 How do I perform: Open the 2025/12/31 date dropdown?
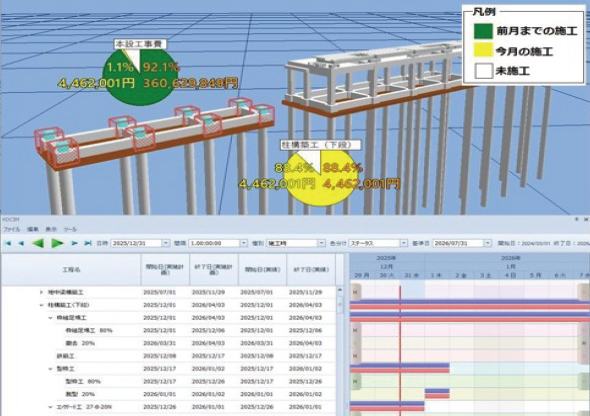166,243
